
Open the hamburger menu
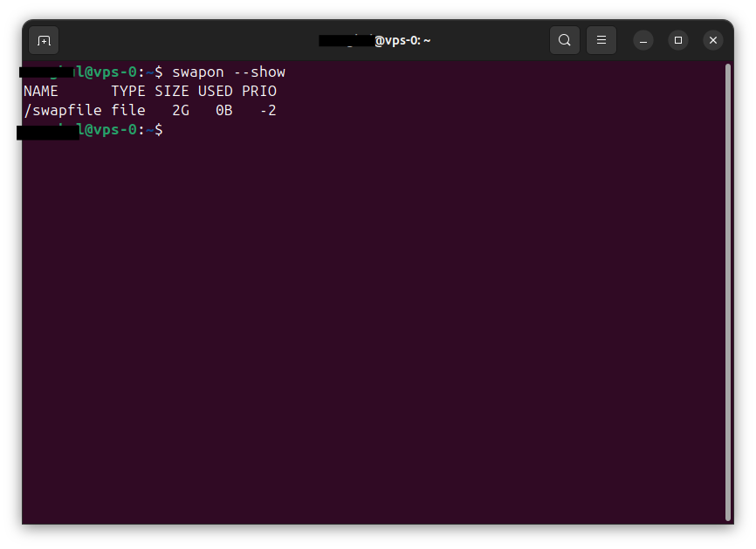point(601,40)
